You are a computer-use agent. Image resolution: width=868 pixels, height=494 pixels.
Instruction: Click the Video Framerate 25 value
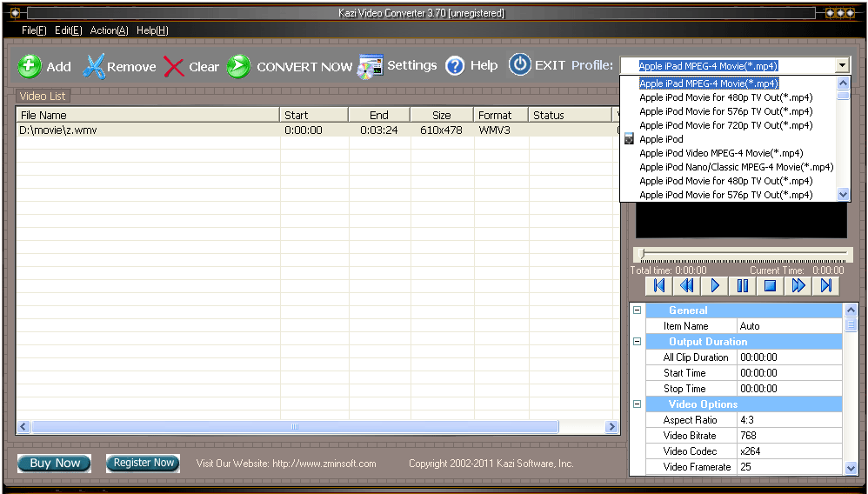click(790, 467)
